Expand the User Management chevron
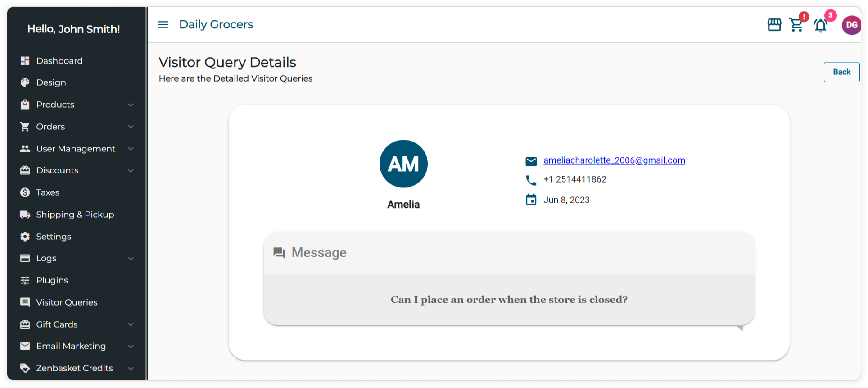This screenshot has height=388, width=868. (x=131, y=149)
